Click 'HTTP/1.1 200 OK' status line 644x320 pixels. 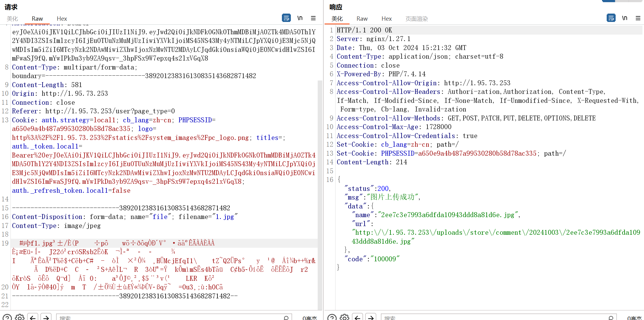(x=364, y=30)
